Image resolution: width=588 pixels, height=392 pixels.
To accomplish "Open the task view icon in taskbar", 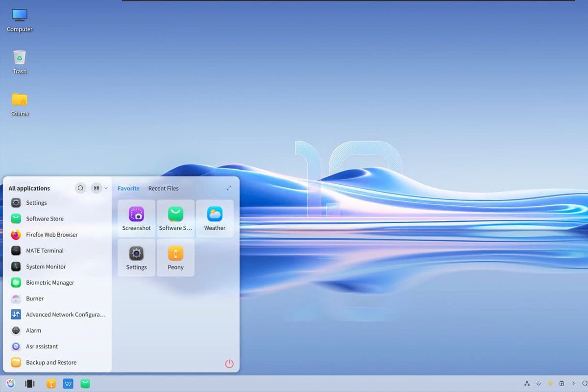I will [30, 384].
